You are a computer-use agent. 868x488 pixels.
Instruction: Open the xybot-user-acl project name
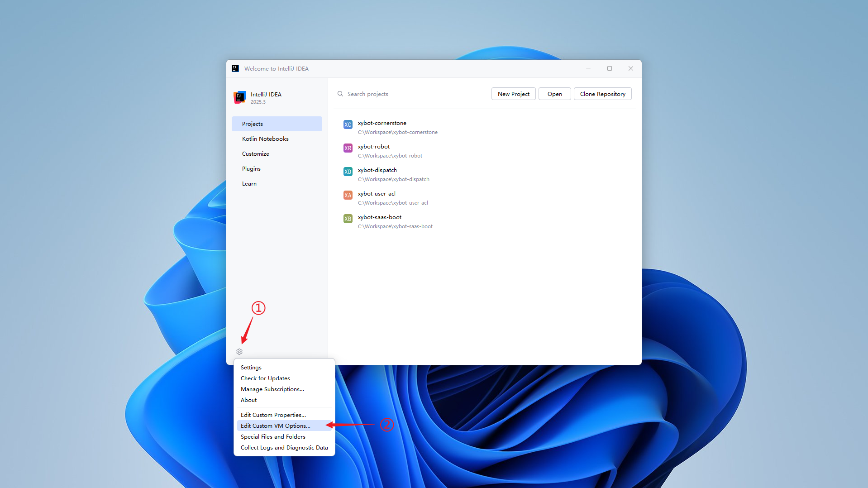[377, 193]
